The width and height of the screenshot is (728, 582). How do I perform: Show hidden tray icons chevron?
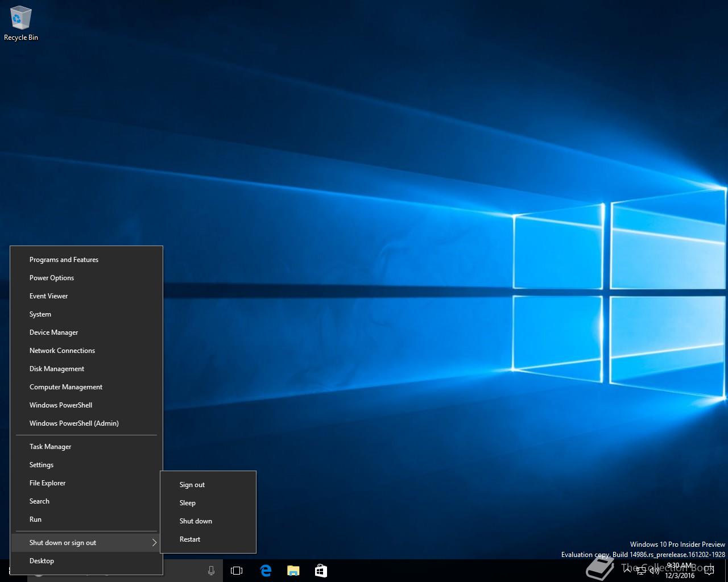pyautogui.click(x=627, y=571)
